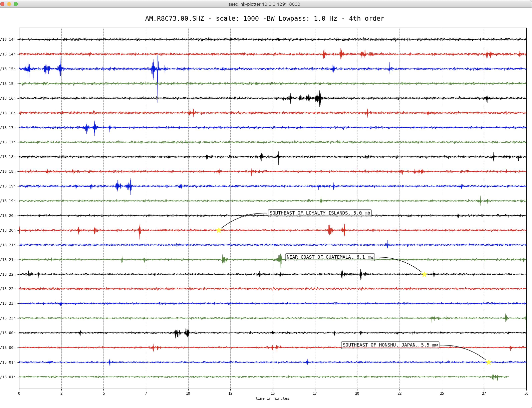The height and width of the screenshot is (408, 532).
Task: Click the 19h label of the blue trace
Action: 8,186
